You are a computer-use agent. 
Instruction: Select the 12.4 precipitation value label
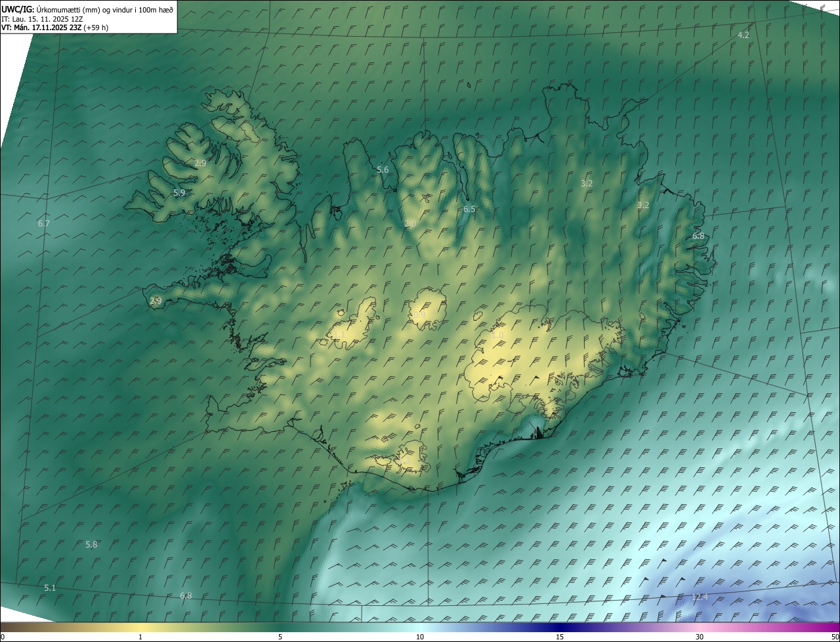700,597
